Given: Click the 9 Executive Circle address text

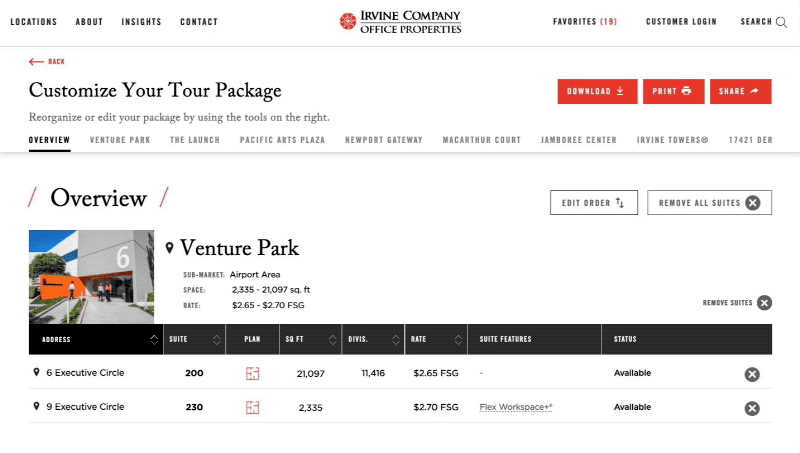Looking at the screenshot, I should 85,407.
